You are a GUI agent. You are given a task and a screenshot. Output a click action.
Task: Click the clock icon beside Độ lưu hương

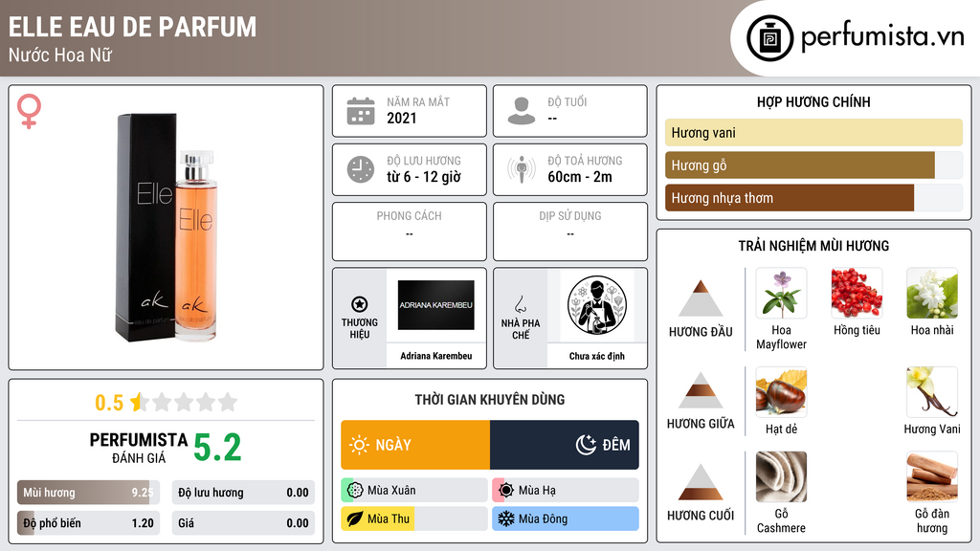click(361, 169)
